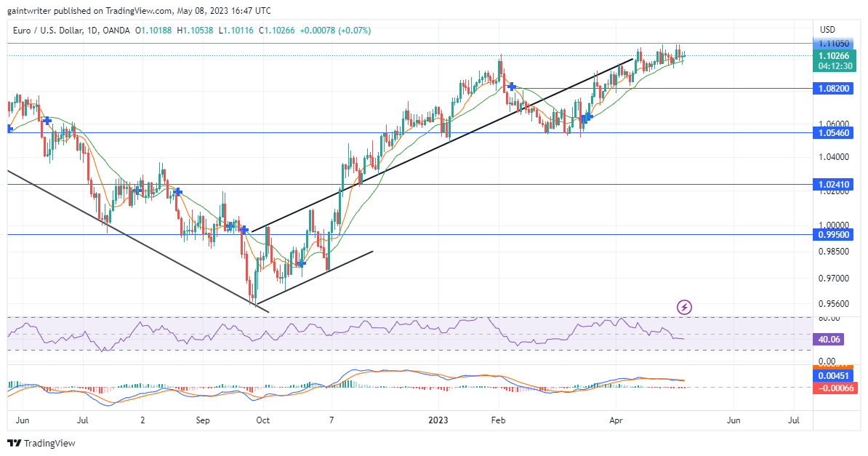This screenshot has height=456, width=868.
Task: Click the open value O1.10188
Action: click(x=153, y=31)
